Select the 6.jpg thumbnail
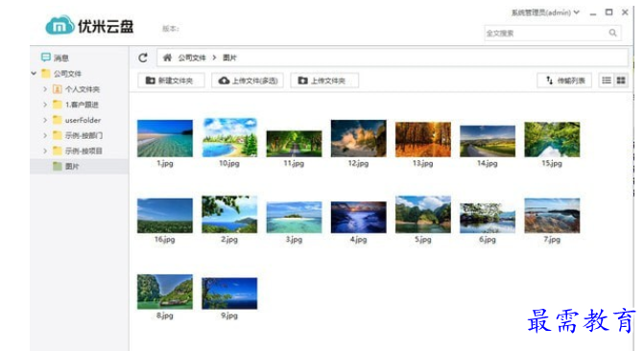The image size is (644, 351). tap(488, 218)
